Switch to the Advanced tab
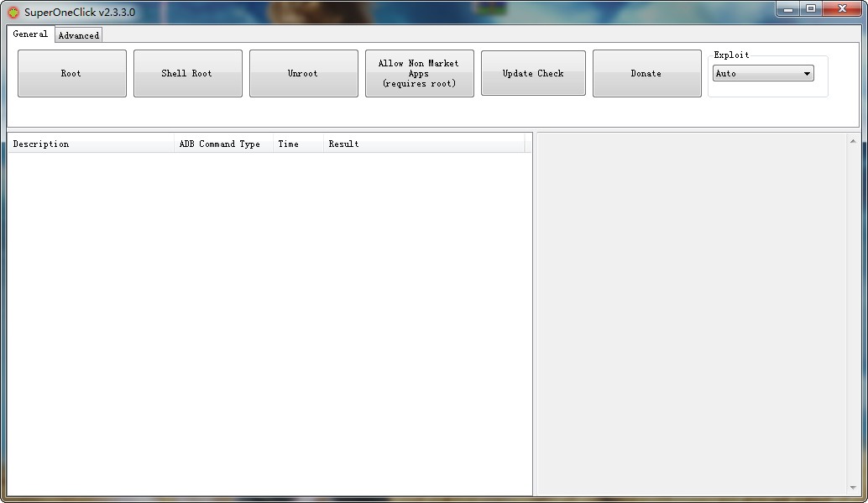This screenshot has width=868, height=503. point(79,35)
